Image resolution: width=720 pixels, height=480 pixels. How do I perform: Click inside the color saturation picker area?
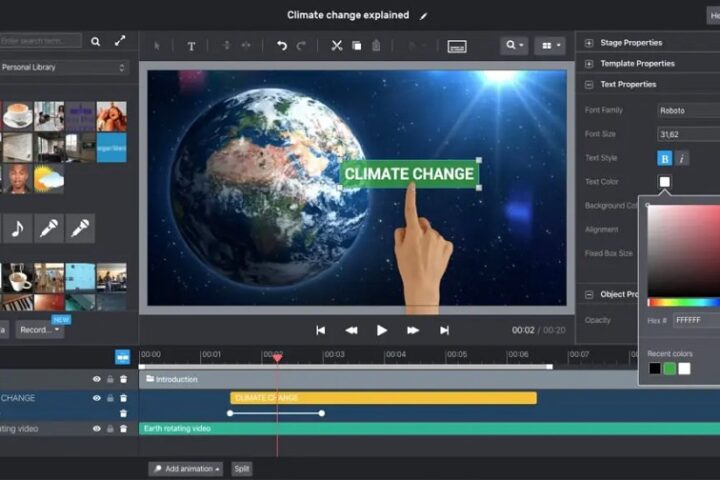684,251
